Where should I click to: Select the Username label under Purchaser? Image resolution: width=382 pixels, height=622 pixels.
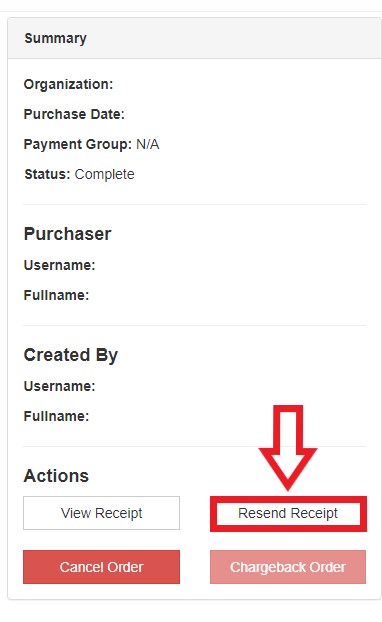(60, 265)
